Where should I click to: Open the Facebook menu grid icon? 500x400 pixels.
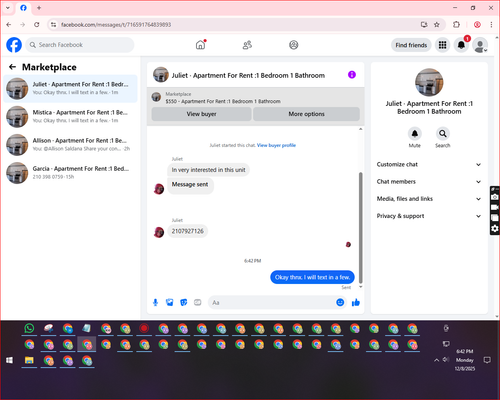pyautogui.click(x=442, y=45)
